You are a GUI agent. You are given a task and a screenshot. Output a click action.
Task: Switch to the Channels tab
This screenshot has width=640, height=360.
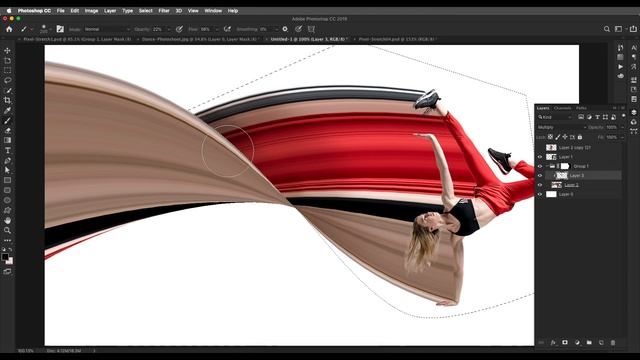click(562, 108)
